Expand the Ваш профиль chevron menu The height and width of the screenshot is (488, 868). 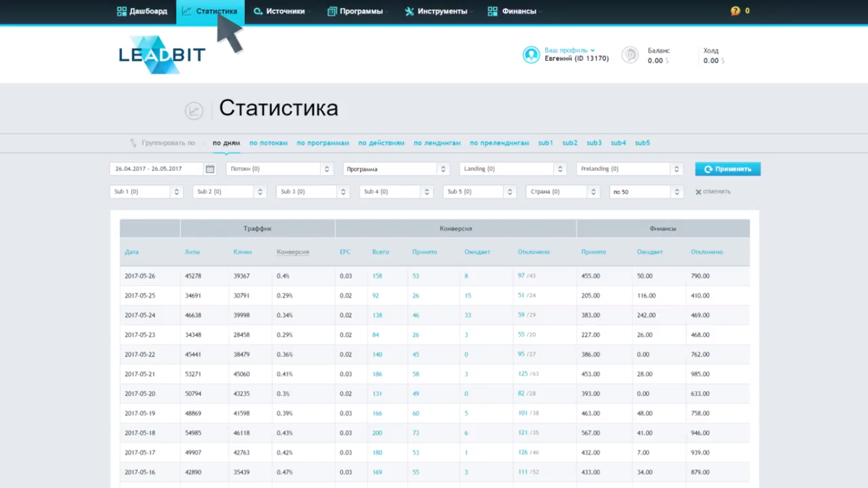pos(594,50)
